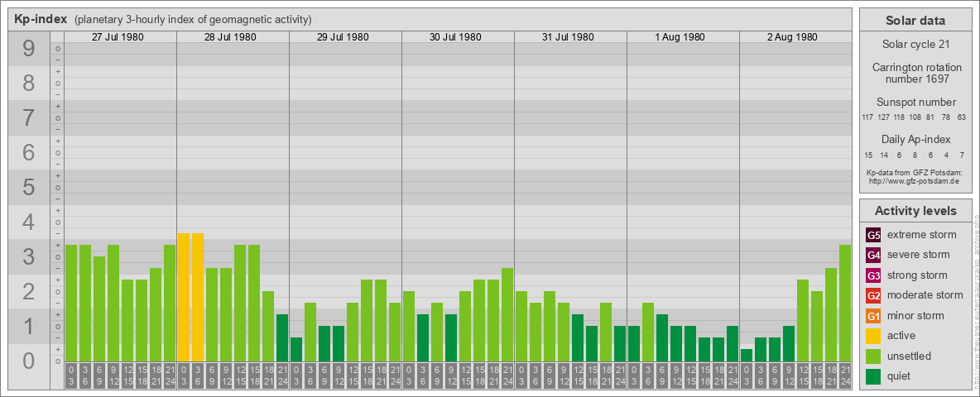Click the G1 minor storm badge
Viewport: 980px width, 397px height.
(873, 316)
